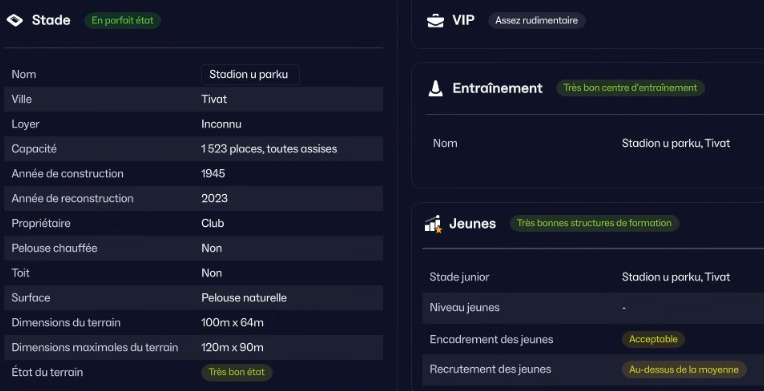764x391 pixels.
Task: Click the 'Propriétaire' row label
Action: tap(41, 224)
